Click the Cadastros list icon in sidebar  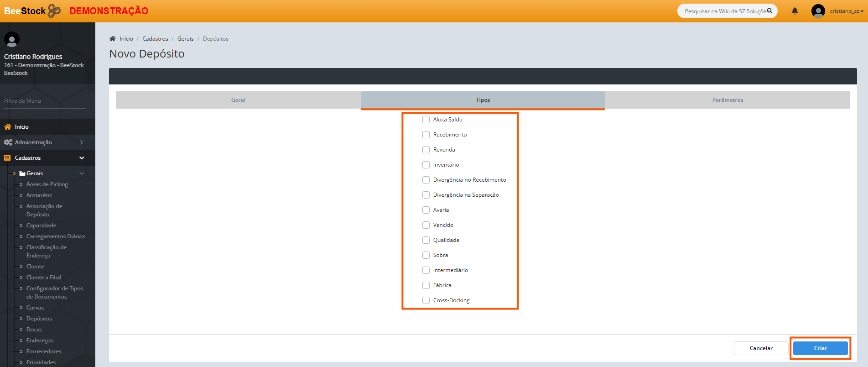click(7, 158)
